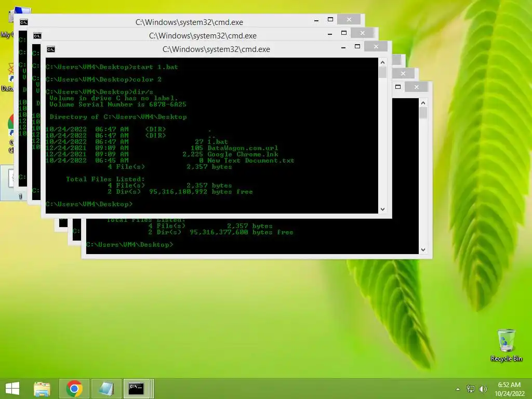Click '95,316,377,600 bytes free' in background window
The width and height of the screenshot is (532, 399).
coord(241,232)
